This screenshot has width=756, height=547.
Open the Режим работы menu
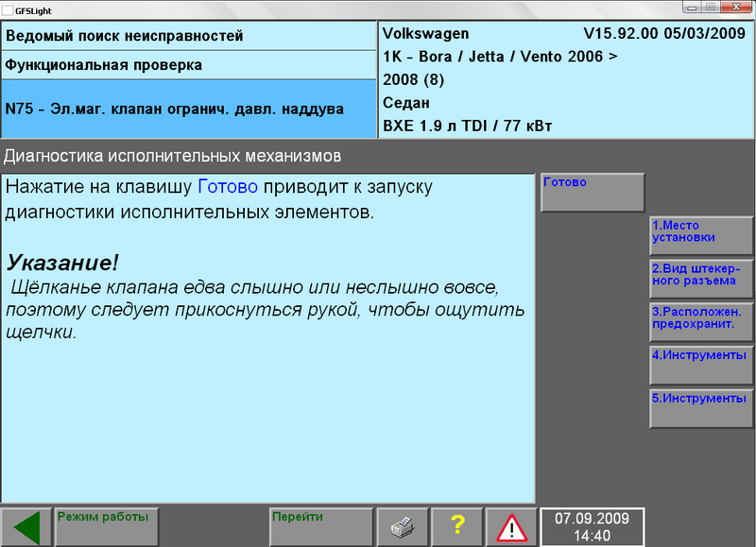click(107, 527)
